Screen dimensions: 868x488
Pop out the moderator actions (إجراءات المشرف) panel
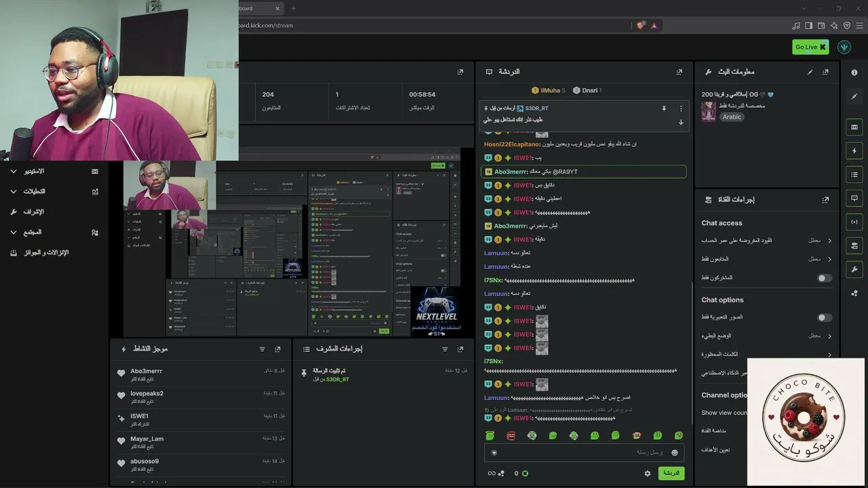click(460, 349)
